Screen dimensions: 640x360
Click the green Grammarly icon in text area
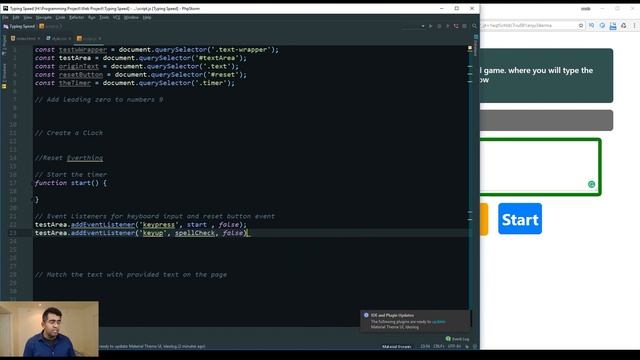coord(591,184)
